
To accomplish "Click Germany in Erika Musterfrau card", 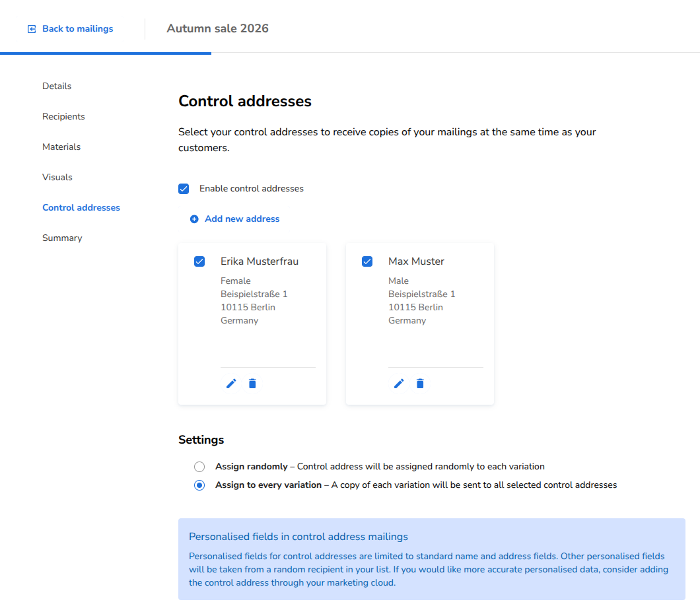I will pyautogui.click(x=239, y=321).
